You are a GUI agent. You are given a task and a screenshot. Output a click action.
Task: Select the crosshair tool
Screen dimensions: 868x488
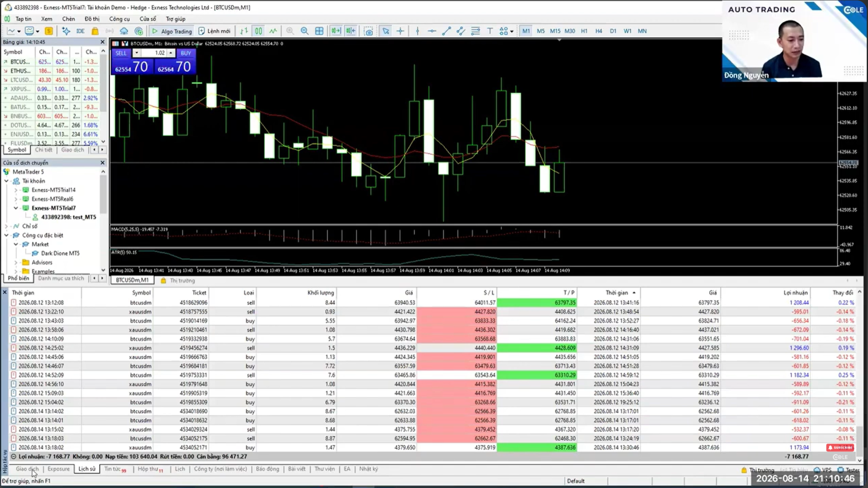point(400,31)
